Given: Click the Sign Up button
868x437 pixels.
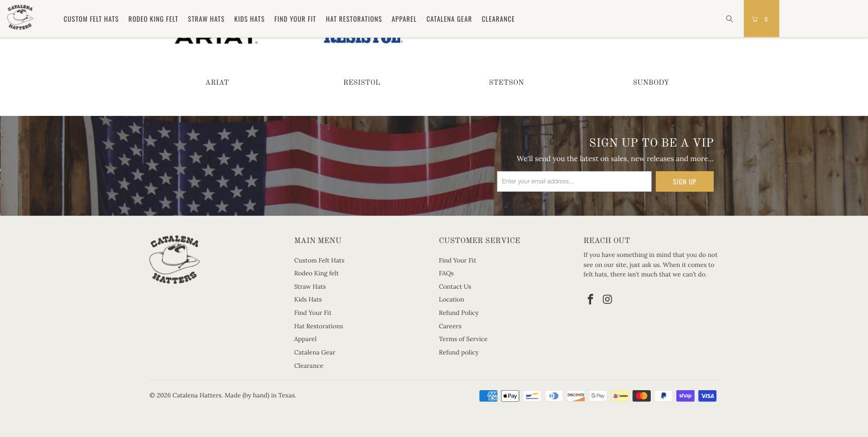Looking at the screenshot, I should tap(684, 181).
